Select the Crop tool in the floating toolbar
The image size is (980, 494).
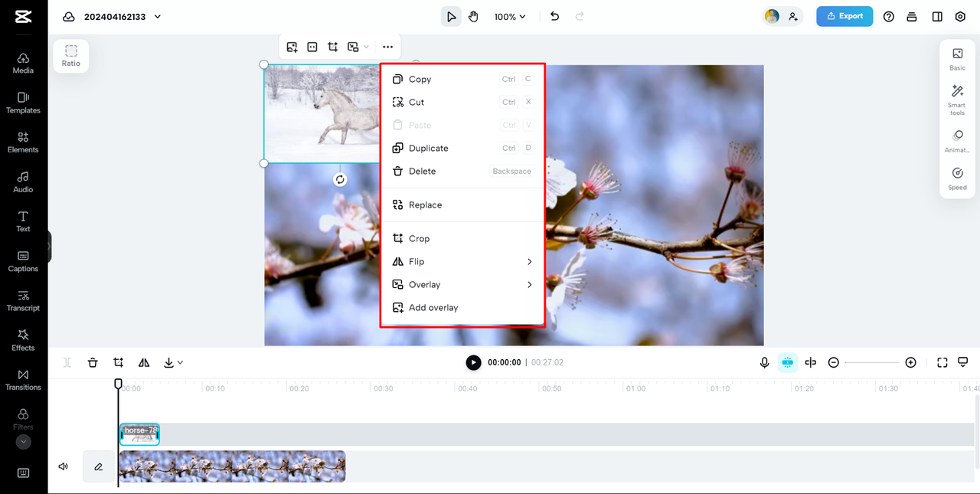click(332, 47)
